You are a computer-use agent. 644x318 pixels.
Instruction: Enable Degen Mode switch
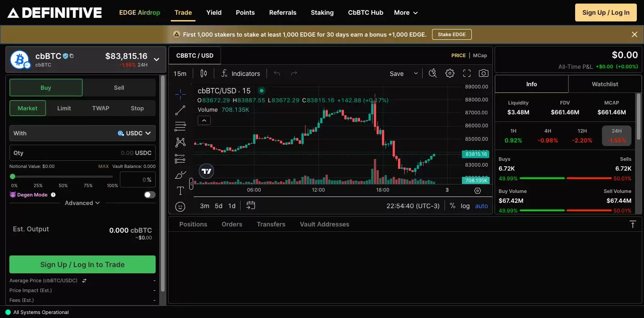(150, 195)
